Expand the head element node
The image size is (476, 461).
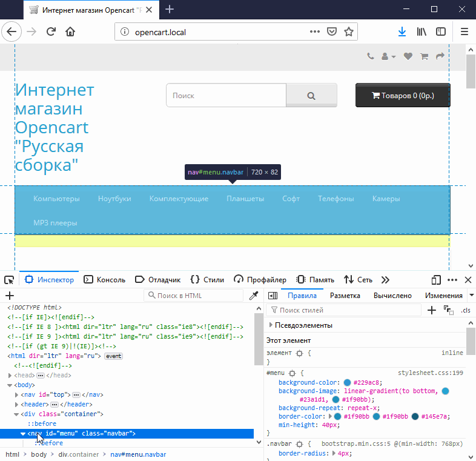10,376
